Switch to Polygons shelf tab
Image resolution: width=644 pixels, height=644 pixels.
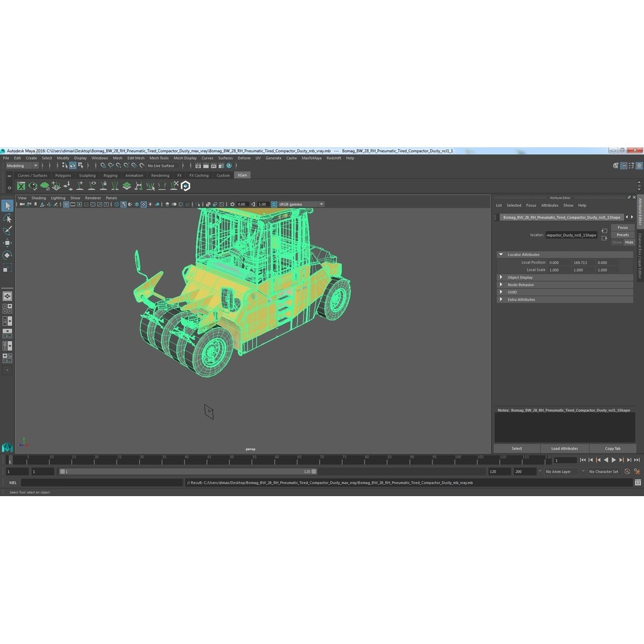pos(63,175)
